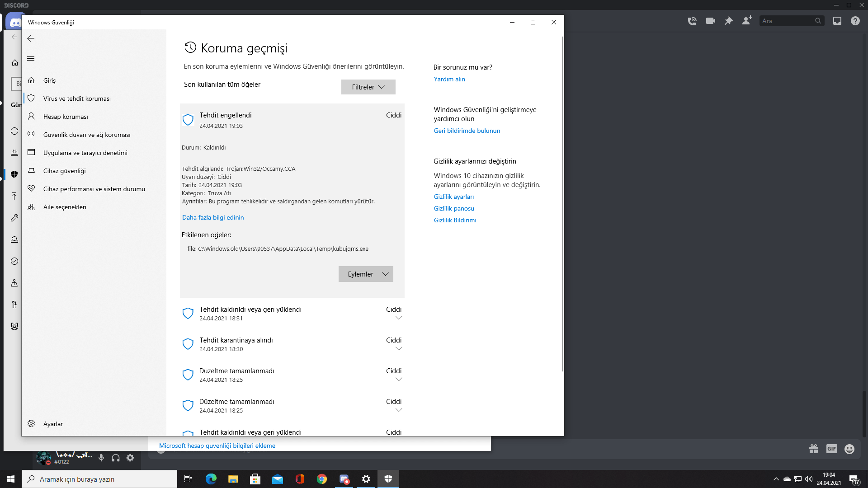
Task: Expand Tehdit karantinaya alındı entry
Action: coord(292,344)
